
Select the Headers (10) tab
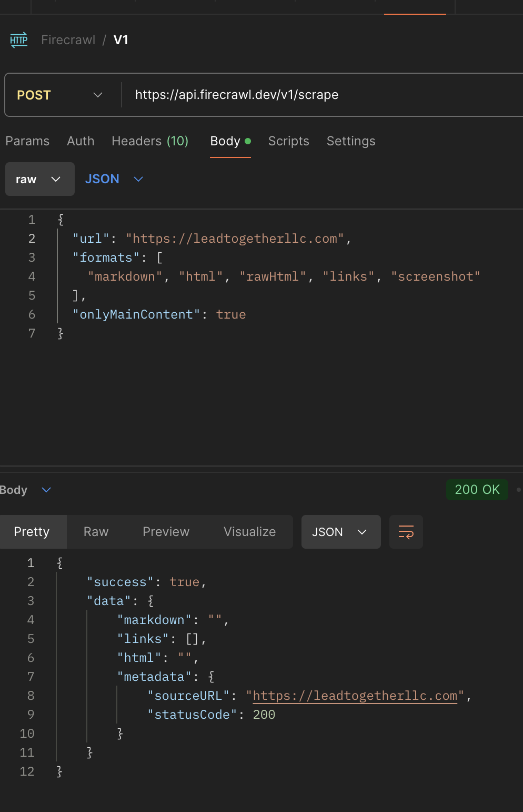click(x=150, y=141)
